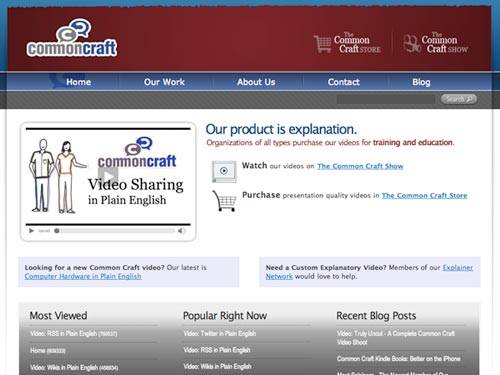
Task: Open Truly Uncut Complete Common Craft Video Shoot post
Action: (396, 338)
